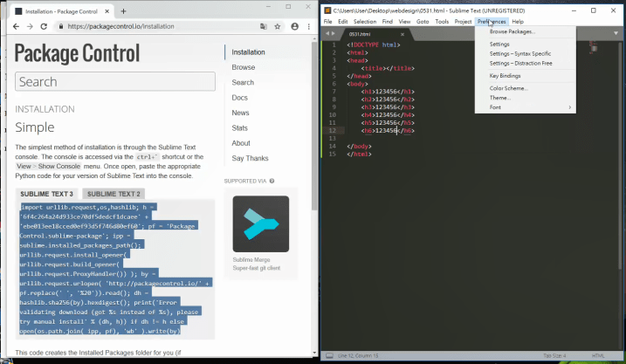Open the Browse link in site navigation
This screenshot has width=626, height=364.
(x=244, y=67)
